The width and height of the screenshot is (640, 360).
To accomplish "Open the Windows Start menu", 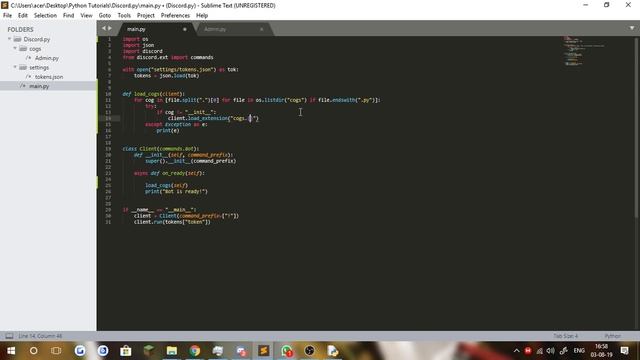I will 11,351.
